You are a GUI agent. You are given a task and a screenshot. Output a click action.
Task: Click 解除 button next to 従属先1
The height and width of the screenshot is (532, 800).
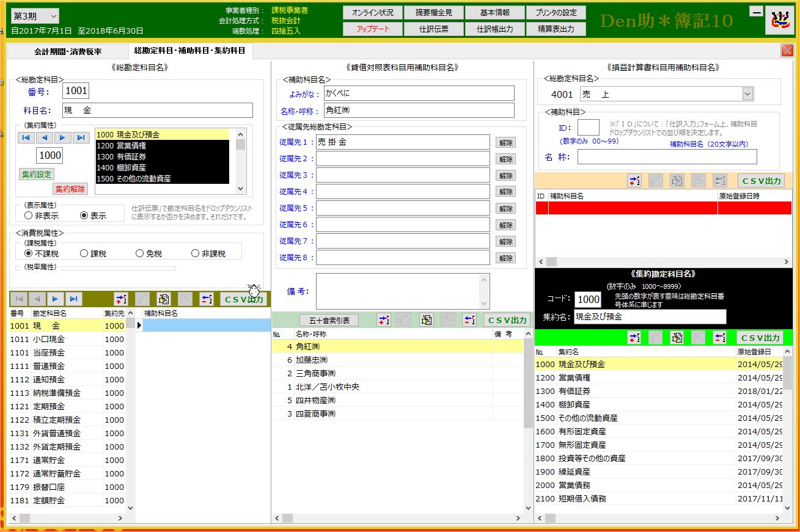click(x=505, y=142)
